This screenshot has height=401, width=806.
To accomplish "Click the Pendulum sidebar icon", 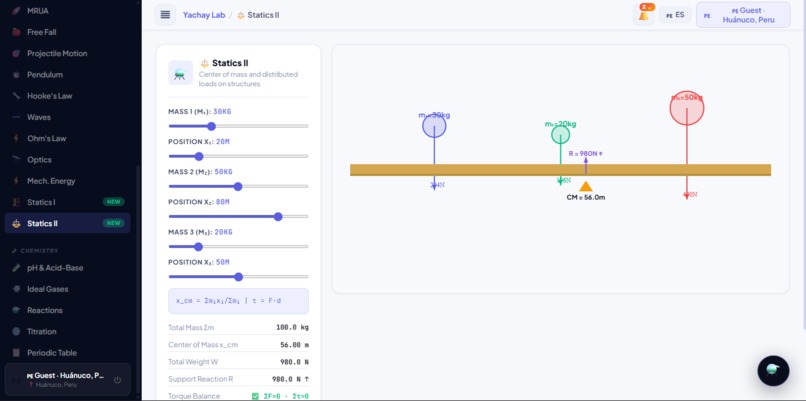I will tap(16, 75).
